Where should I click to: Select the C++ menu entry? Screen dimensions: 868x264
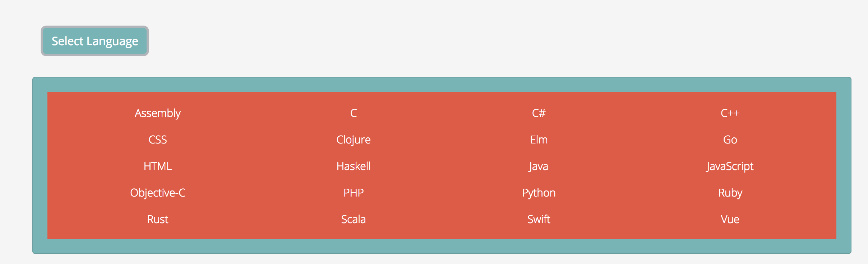(730, 113)
